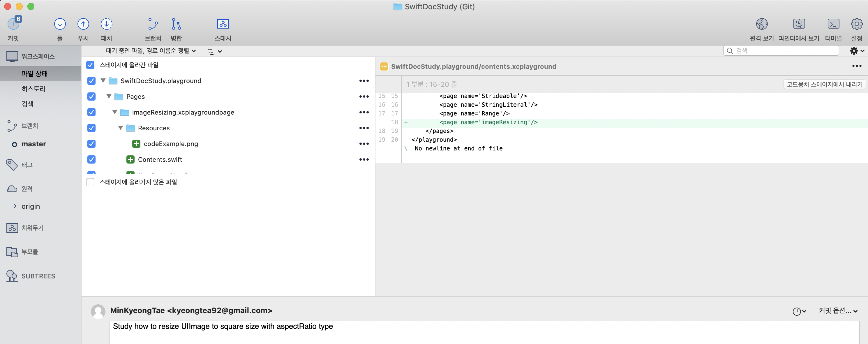Click the Merge toolbar icon
The height and width of the screenshot is (344, 868).
[176, 24]
